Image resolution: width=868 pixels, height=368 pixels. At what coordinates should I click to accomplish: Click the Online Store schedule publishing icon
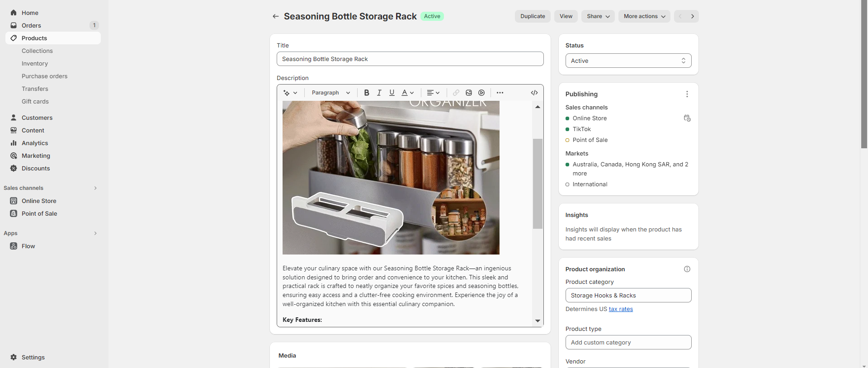click(x=687, y=118)
